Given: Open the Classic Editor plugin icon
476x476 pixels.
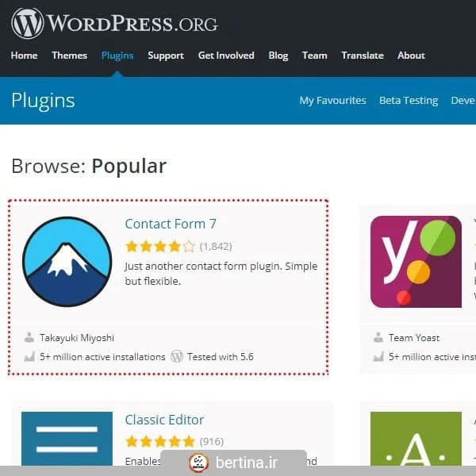Looking at the screenshot, I should [67, 439].
